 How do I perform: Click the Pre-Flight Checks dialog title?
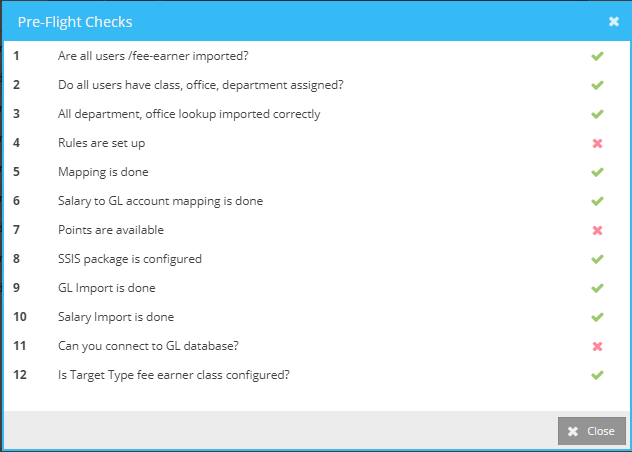click(x=75, y=21)
